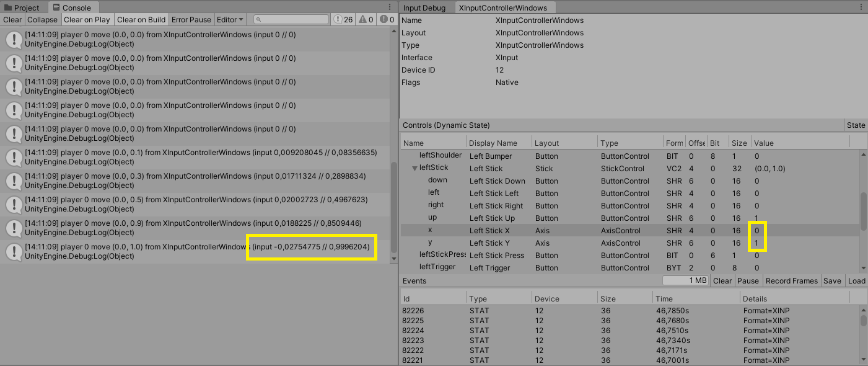This screenshot has height=366, width=868.
Task: Click Record Frames in the Events panel
Action: point(791,280)
